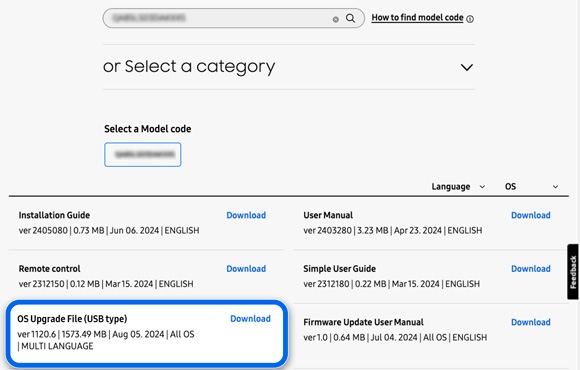
Task: Open the model code info icon
Action: tap(470, 19)
